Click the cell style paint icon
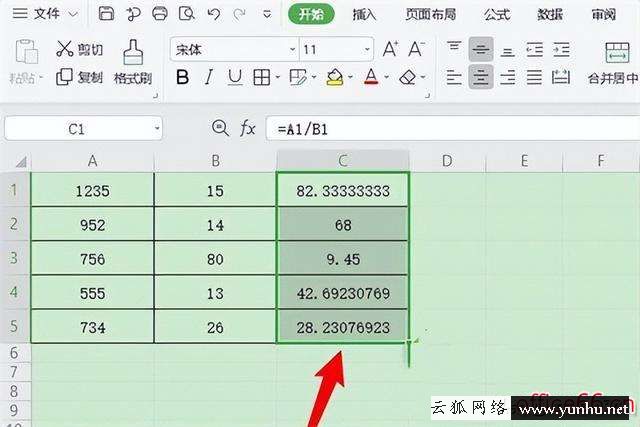 pos(298,77)
